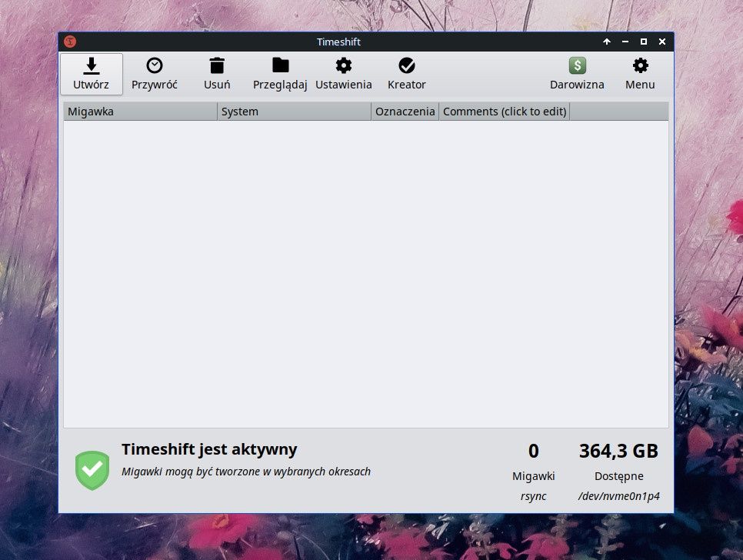743x560 pixels.
Task: Click the "rsync" mode label
Action: [534, 496]
